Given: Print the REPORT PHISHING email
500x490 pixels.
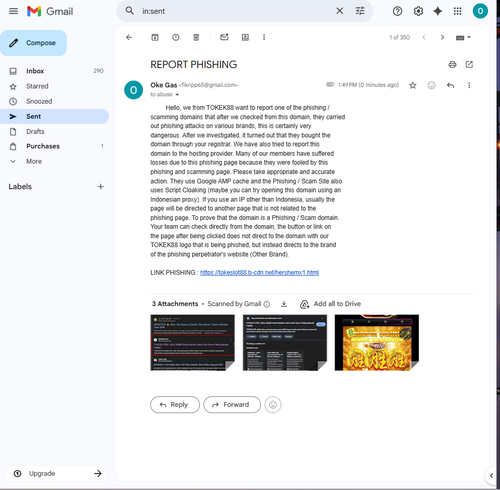Looking at the screenshot, I should 452,64.
